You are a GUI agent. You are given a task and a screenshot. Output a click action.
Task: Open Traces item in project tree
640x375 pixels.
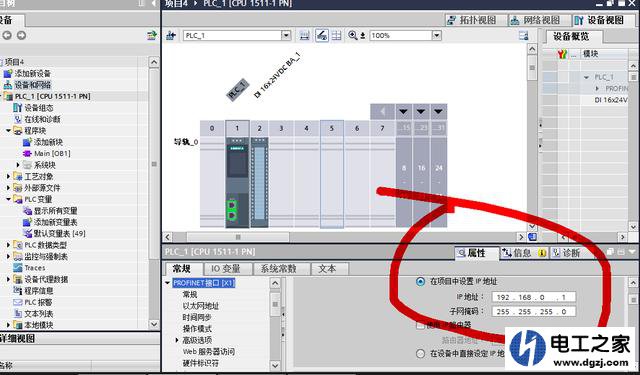pos(35,268)
